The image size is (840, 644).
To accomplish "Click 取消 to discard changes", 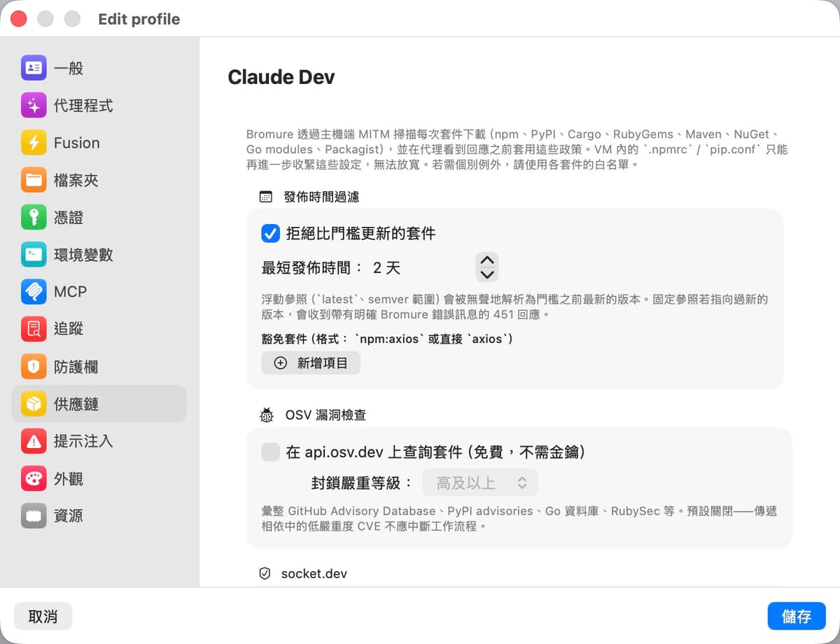I will tap(43, 617).
